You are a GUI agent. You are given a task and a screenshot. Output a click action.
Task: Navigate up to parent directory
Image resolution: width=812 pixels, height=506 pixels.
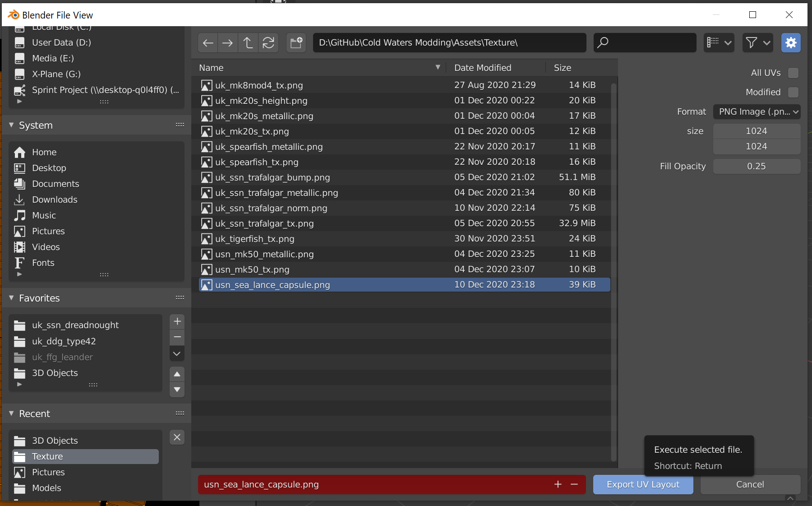(248, 43)
